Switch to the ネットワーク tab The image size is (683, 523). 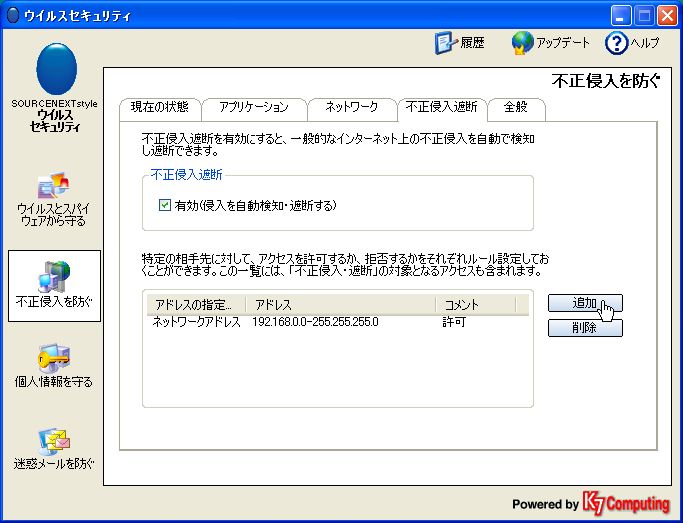(352, 108)
